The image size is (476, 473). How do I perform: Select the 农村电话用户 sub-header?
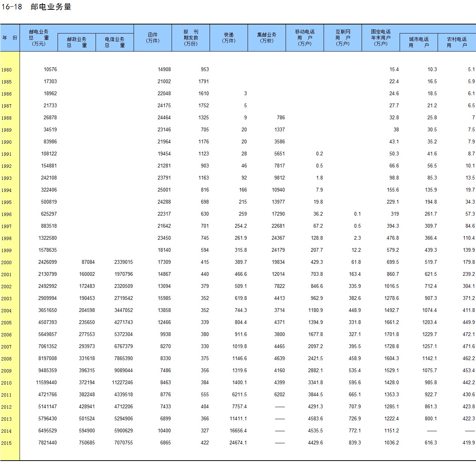(457, 42)
